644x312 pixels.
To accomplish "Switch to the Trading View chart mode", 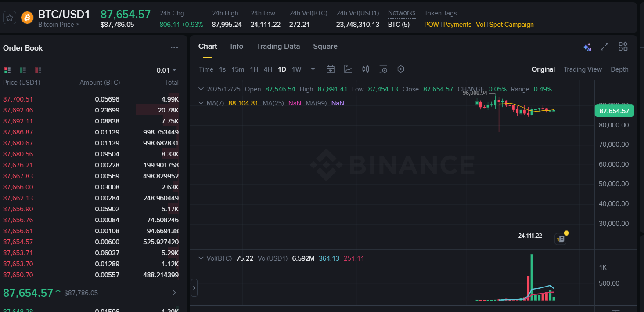I will (x=583, y=69).
